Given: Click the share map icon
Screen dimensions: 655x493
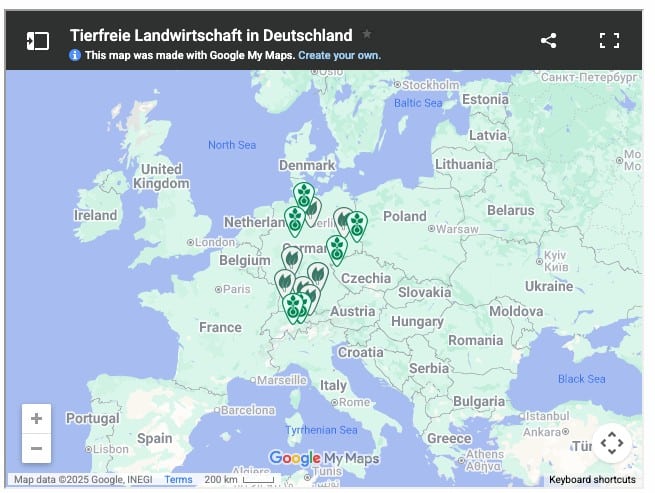Looking at the screenshot, I should (x=548, y=41).
